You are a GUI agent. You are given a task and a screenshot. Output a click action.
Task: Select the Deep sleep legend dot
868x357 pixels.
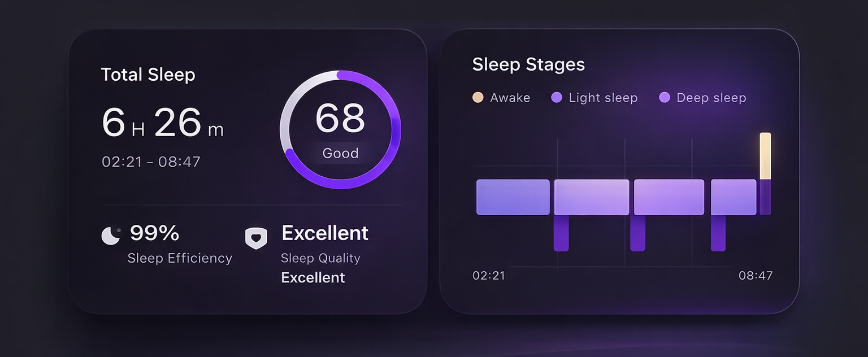click(665, 98)
